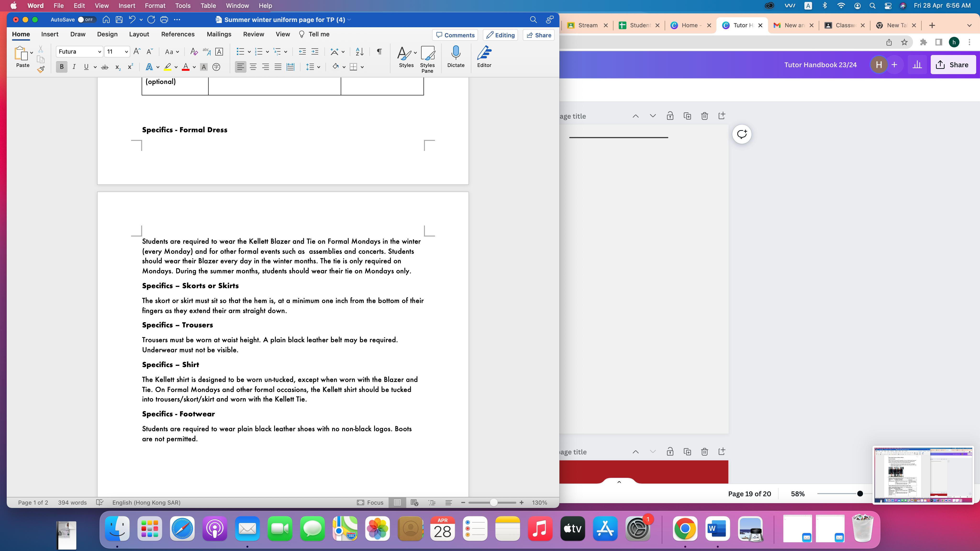Switch to Web Layout view in status bar
The image size is (980, 551).
coord(415,503)
